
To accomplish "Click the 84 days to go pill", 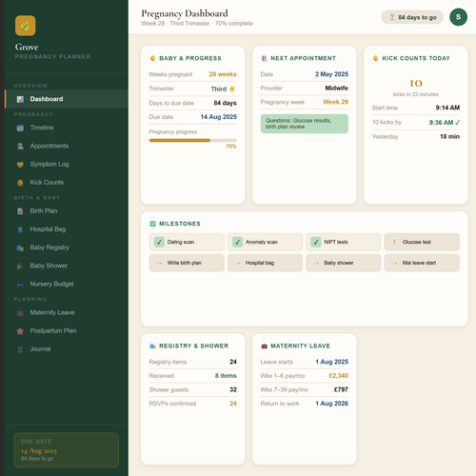I will [x=412, y=17].
